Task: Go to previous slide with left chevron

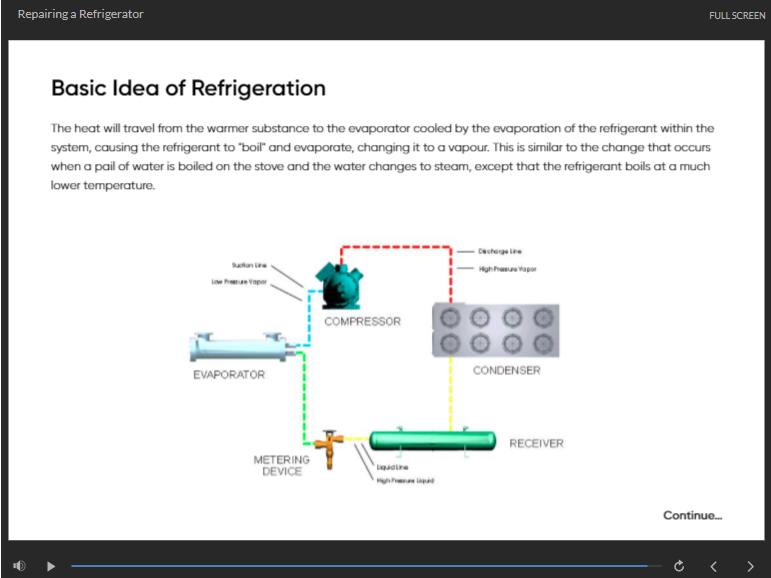Action: point(713,566)
